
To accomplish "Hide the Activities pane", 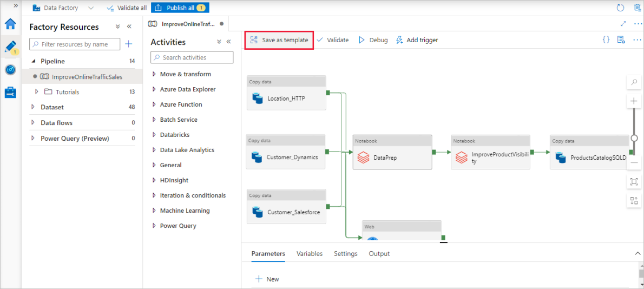I will pos(229,42).
